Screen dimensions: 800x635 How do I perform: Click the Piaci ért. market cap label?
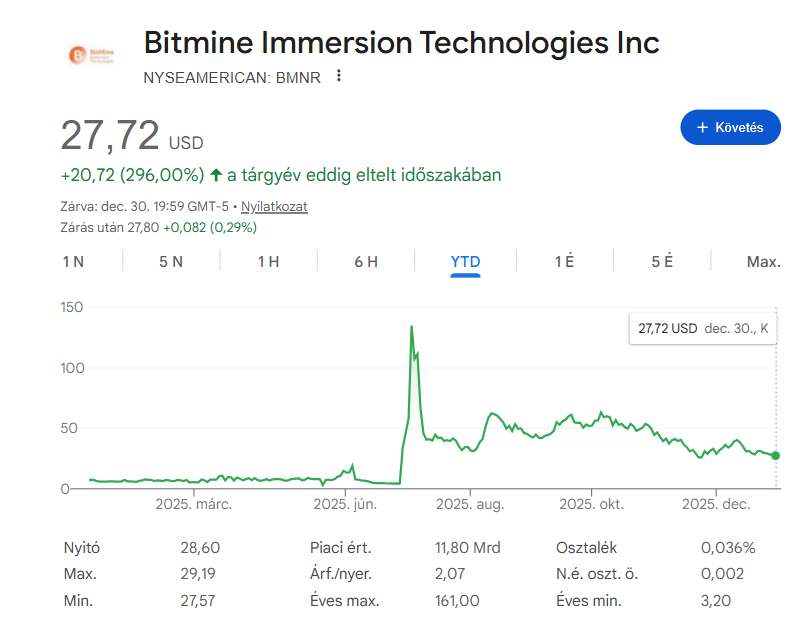341,548
